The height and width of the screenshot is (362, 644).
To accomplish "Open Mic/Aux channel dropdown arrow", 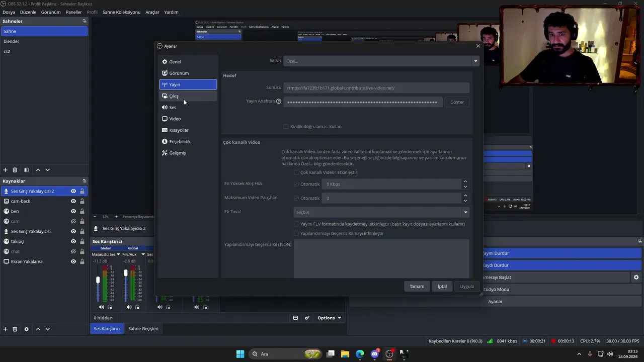I will point(143,254).
